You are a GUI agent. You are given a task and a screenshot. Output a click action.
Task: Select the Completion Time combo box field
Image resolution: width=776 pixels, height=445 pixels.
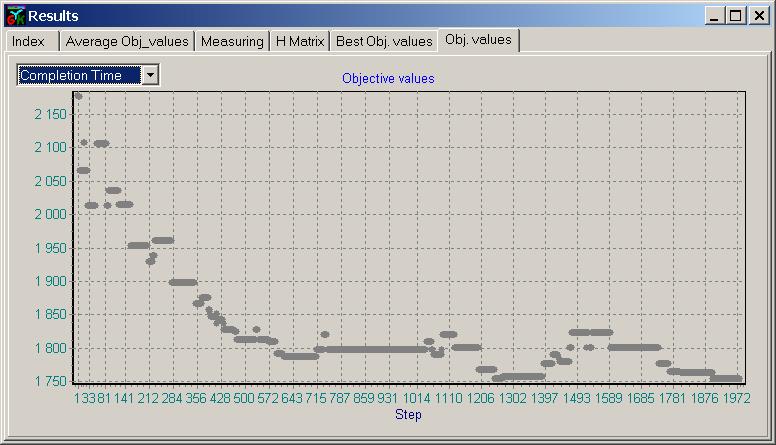[88, 75]
